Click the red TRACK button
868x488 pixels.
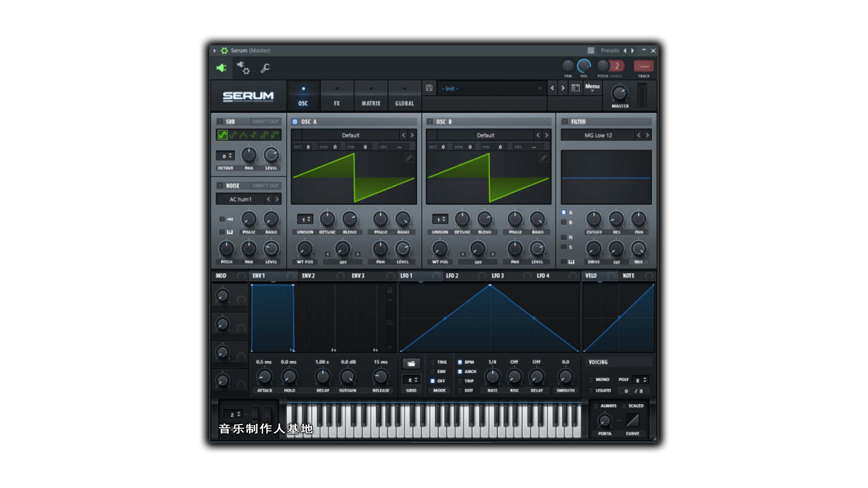click(x=644, y=66)
